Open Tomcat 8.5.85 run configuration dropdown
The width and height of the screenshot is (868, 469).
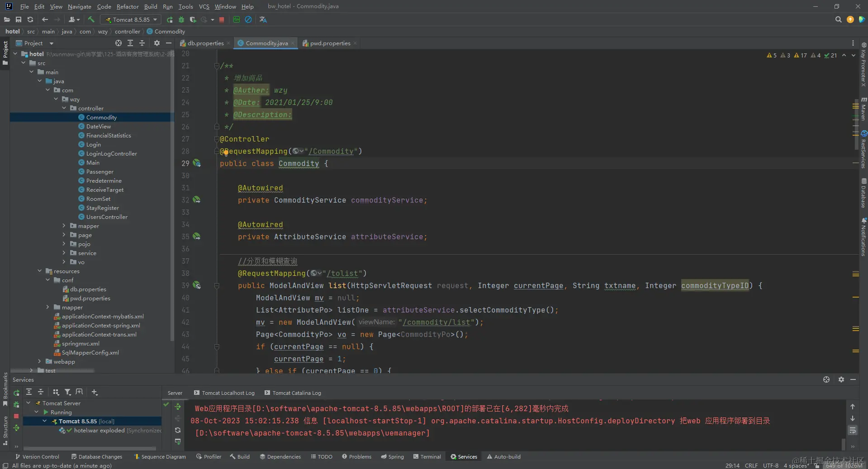point(131,19)
